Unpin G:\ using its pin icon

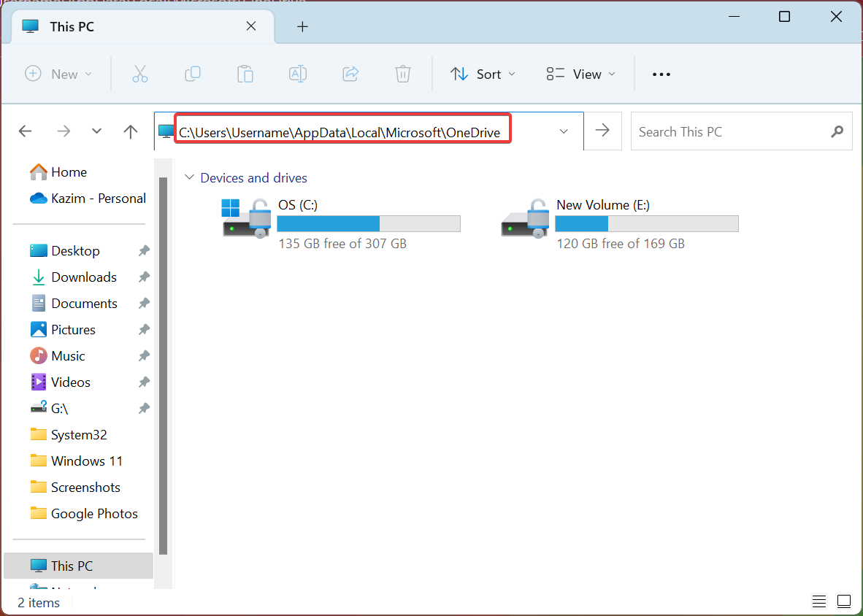pyautogui.click(x=144, y=408)
